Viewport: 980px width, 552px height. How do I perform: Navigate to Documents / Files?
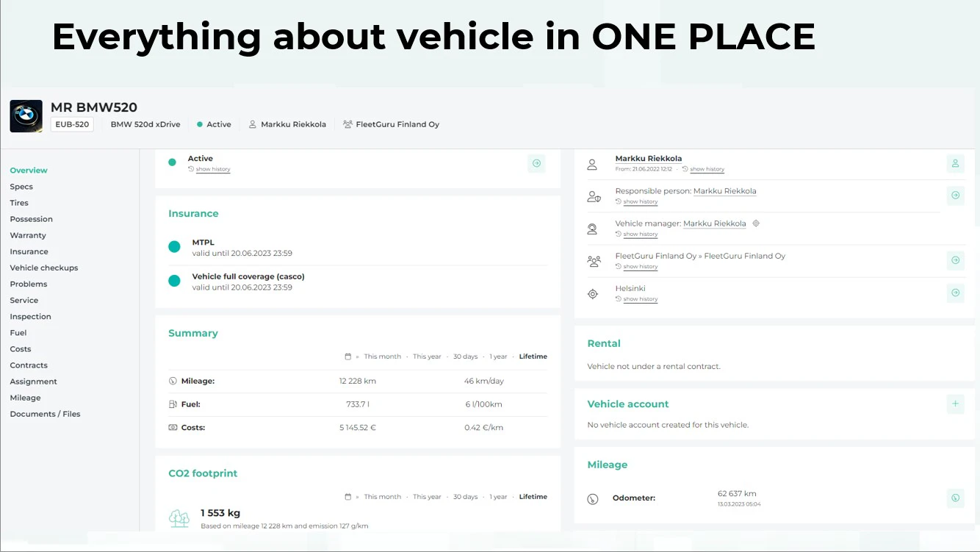point(45,413)
